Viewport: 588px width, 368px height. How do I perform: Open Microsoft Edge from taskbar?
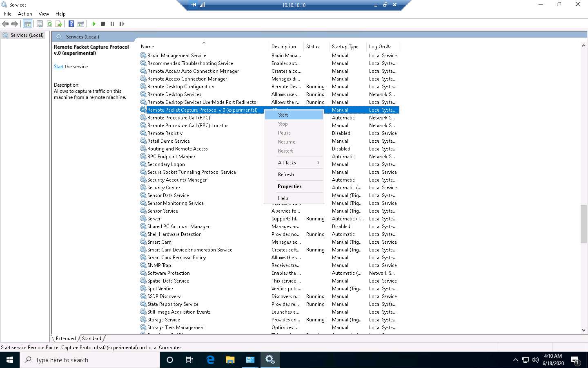tap(210, 360)
